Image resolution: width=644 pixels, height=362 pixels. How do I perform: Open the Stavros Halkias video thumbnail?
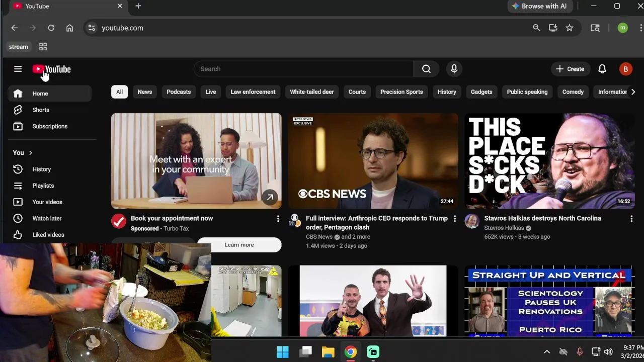[x=550, y=161]
